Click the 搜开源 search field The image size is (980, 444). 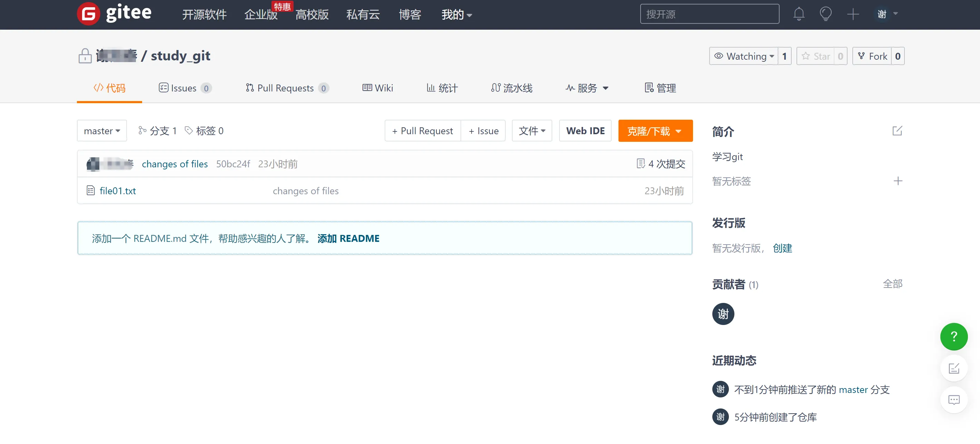coord(709,14)
